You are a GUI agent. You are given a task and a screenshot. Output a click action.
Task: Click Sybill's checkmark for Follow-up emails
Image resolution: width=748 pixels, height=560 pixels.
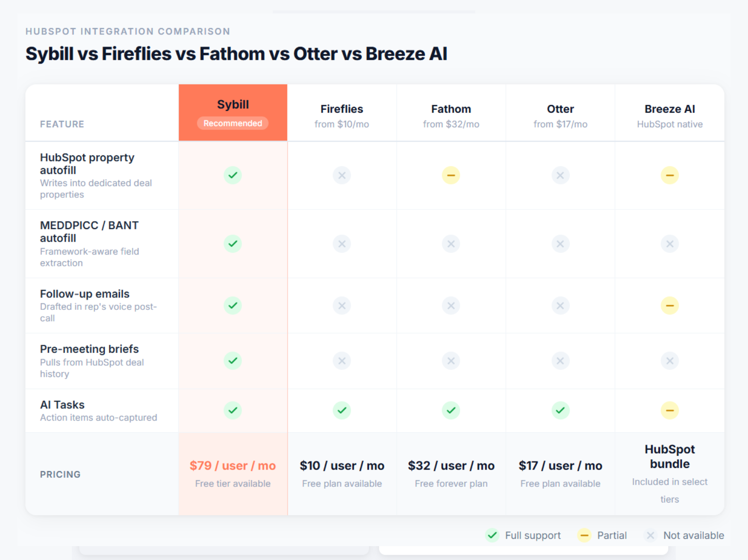pos(233,306)
